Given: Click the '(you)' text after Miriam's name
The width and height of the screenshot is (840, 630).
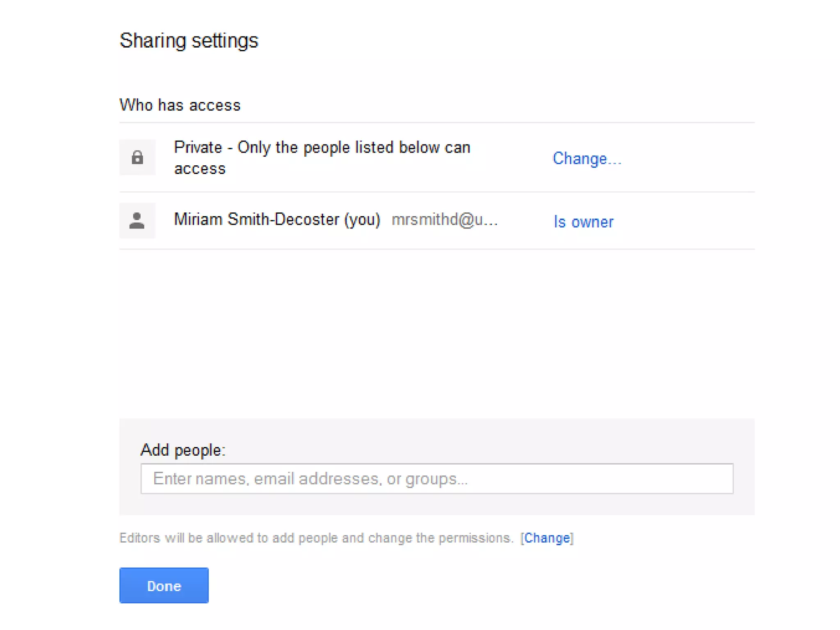Looking at the screenshot, I should tap(362, 220).
